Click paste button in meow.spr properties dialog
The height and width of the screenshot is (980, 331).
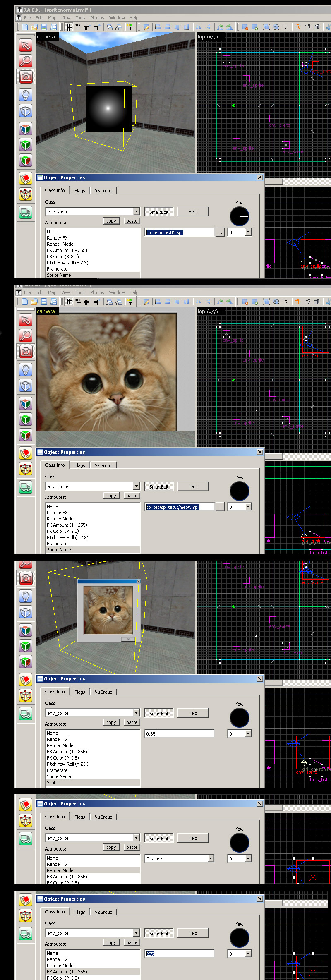click(132, 496)
